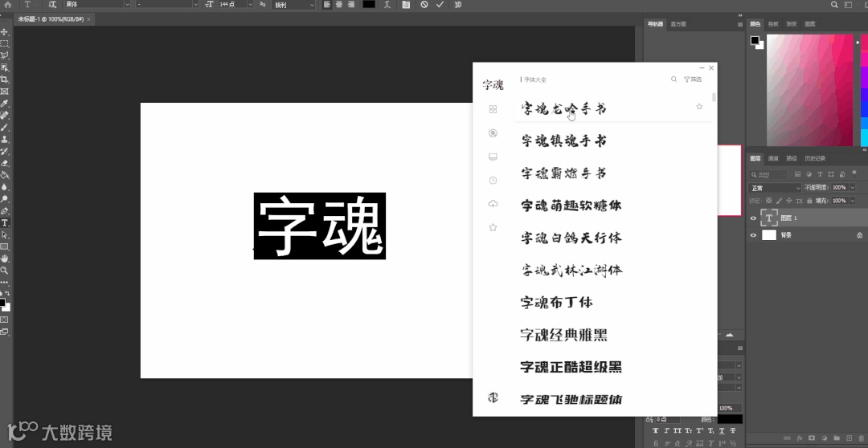
Task: Toggle left align text
Action: click(x=327, y=5)
